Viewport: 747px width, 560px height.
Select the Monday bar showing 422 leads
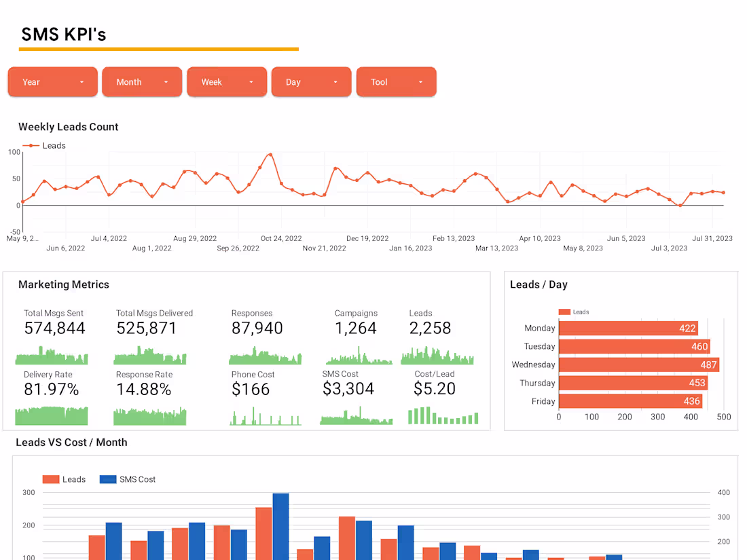tap(628, 328)
